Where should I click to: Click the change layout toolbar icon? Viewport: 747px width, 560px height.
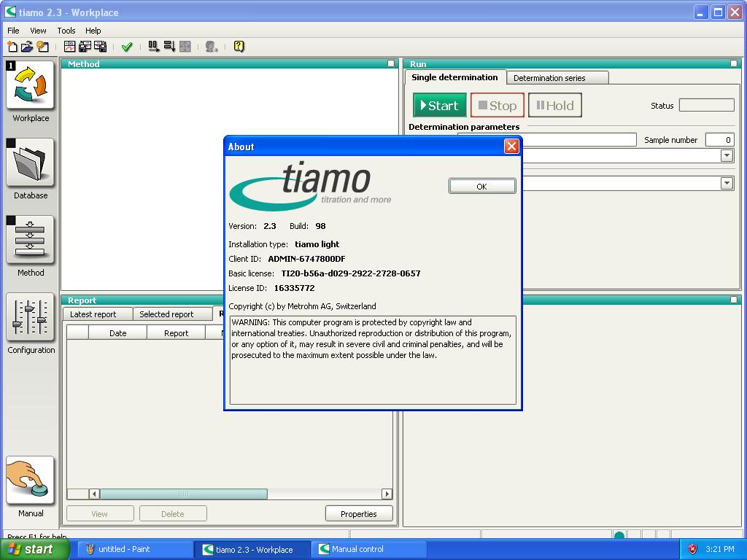point(69,46)
